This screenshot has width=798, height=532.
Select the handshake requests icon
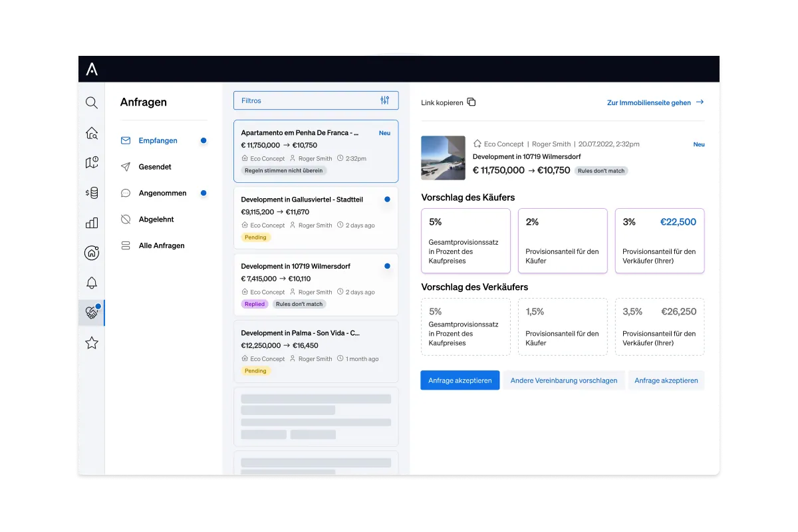[x=92, y=313]
